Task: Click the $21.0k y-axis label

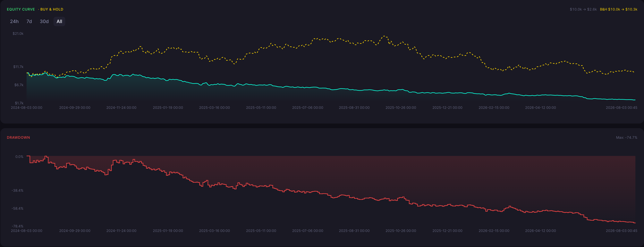Action: pyautogui.click(x=18, y=33)
